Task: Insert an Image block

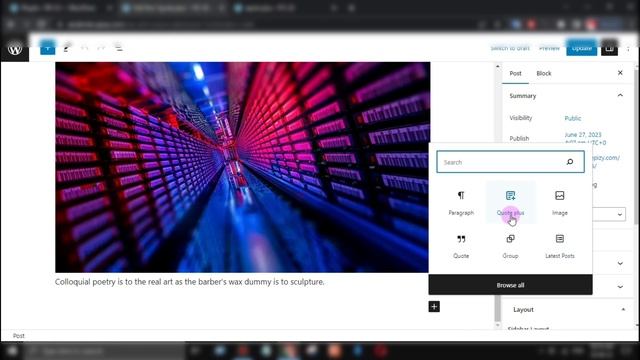Action: tap(560, 203)
